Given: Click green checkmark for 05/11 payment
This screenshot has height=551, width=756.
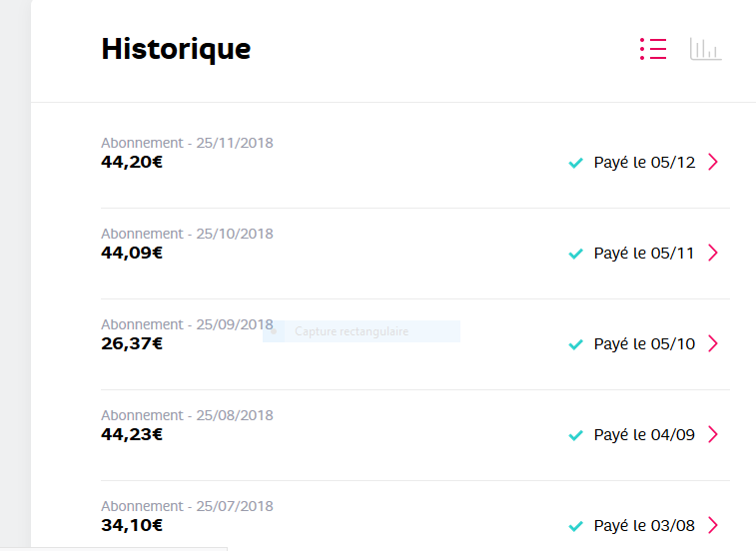Looking at the screenshot, I should [x=575, y=254].
